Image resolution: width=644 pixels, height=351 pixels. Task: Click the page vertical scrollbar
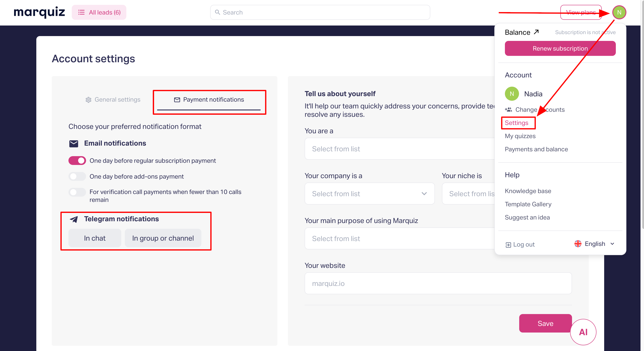(642, 115)
